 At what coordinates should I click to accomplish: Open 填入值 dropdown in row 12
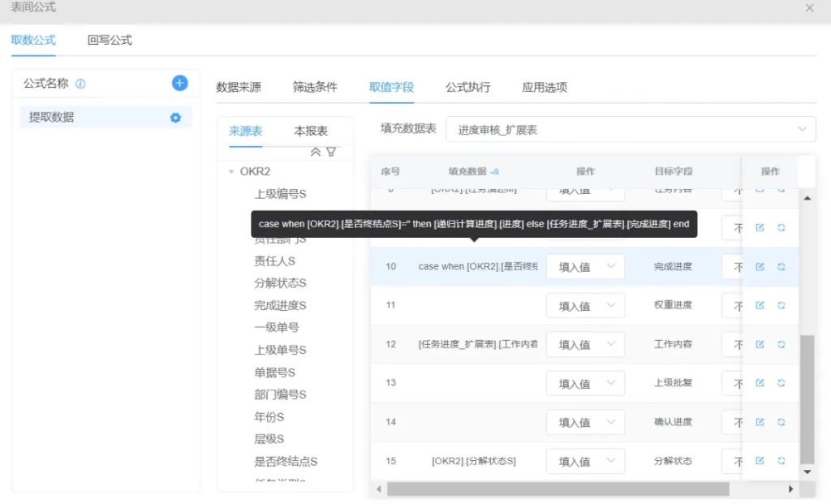(x=585, y=344)
